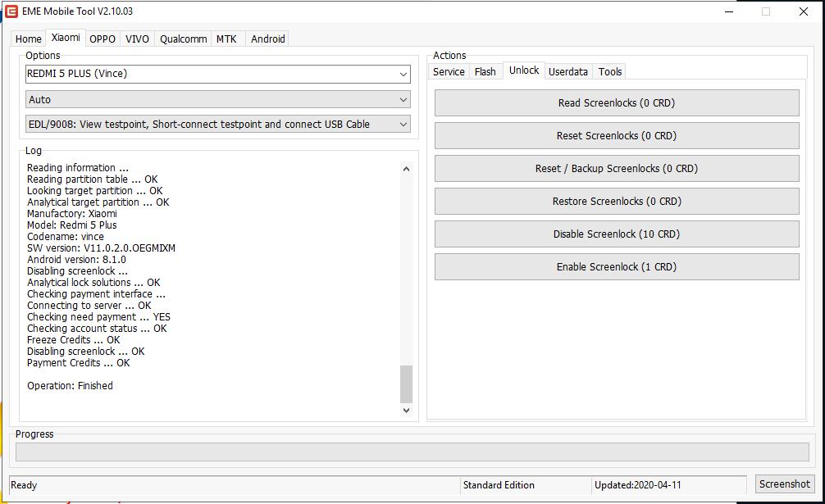Click the log scrollbar down arrow
This screenshot has height=504, width=825.
click(406, 410)
